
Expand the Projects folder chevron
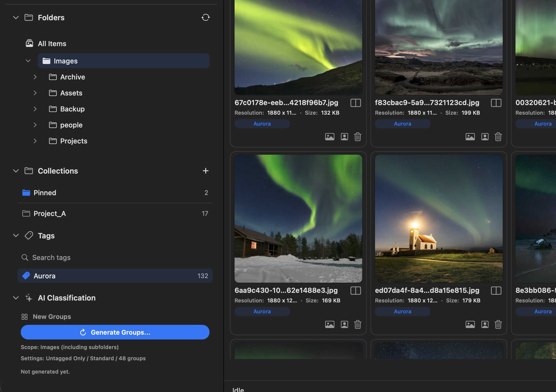point(35,141)
